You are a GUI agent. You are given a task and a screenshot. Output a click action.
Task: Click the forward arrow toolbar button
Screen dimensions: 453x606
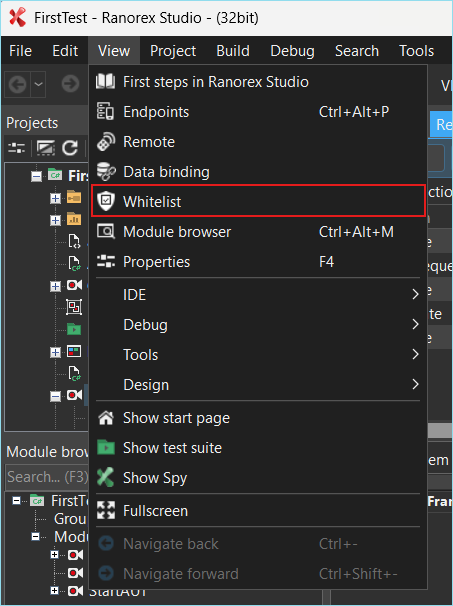pos(70,84)
